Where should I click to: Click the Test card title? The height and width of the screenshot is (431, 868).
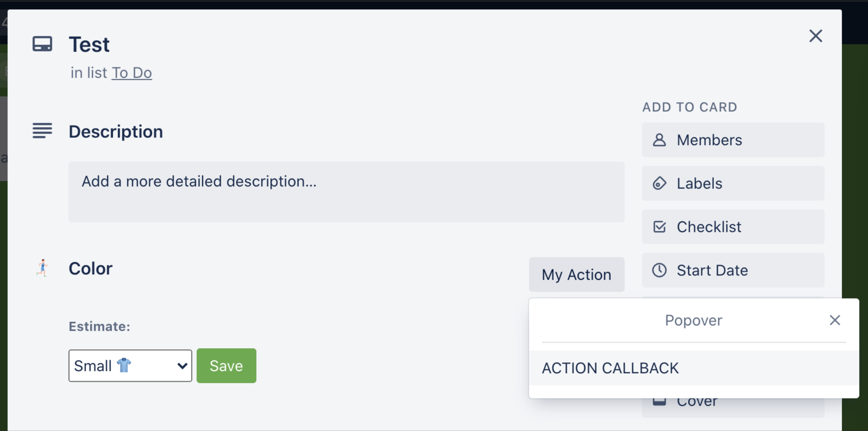[89, 45]
